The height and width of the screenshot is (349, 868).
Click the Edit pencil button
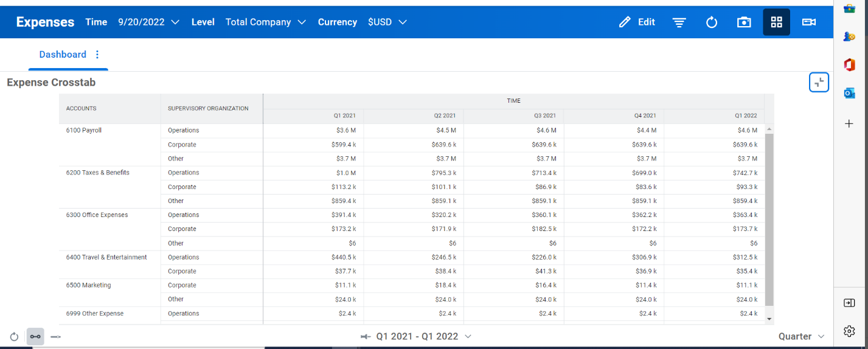pos(637,22)
